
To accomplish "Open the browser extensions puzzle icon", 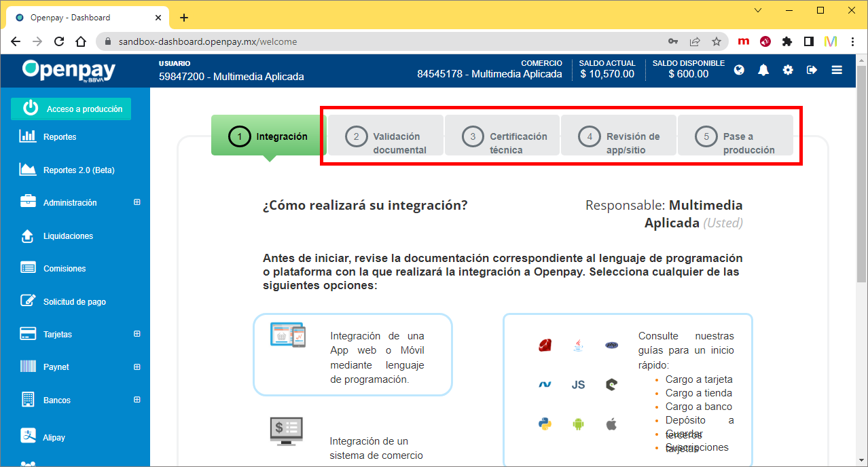I will point(787,41).
